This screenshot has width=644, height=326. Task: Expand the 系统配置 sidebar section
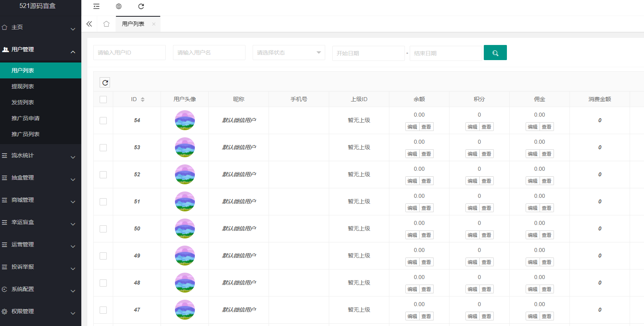(40, 289)
